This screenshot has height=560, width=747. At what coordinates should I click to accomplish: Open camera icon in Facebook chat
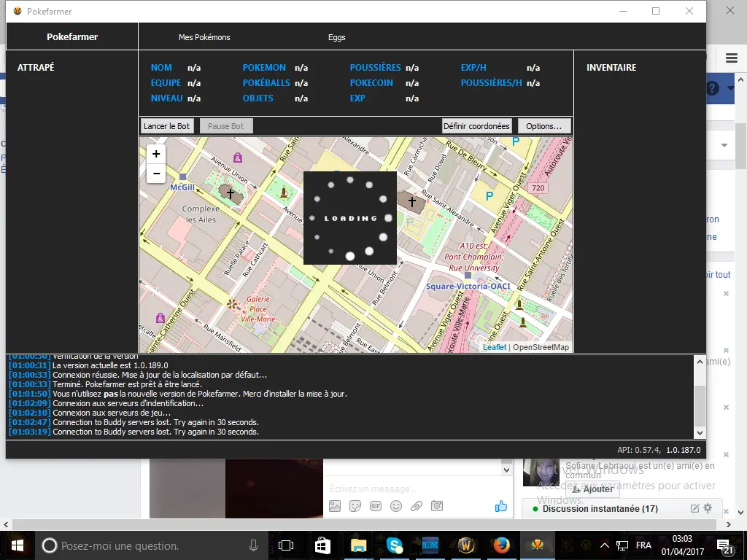[437, 506]
